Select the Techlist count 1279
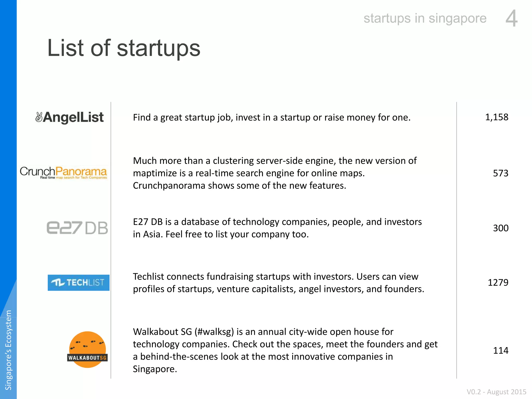Image resolution: width=532 pixels, height=399 pixels. pyautogui.click(x=498, y=283)
